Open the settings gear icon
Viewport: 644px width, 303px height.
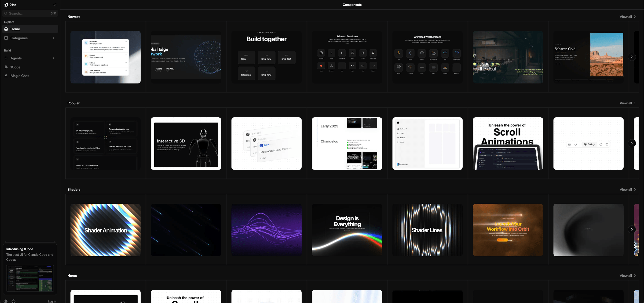[x=13, y=301]
